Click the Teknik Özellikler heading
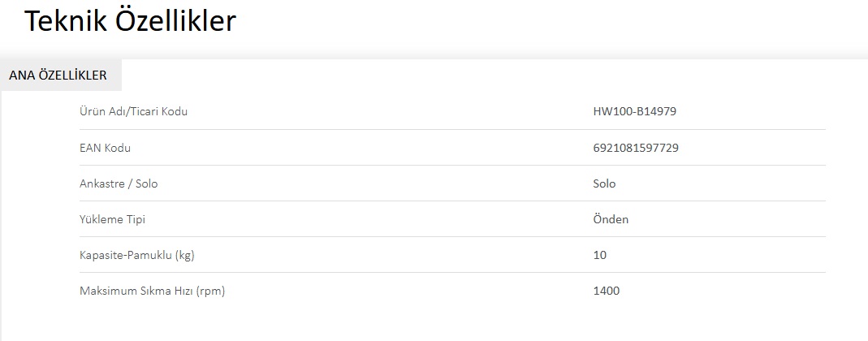 [130, 21]
